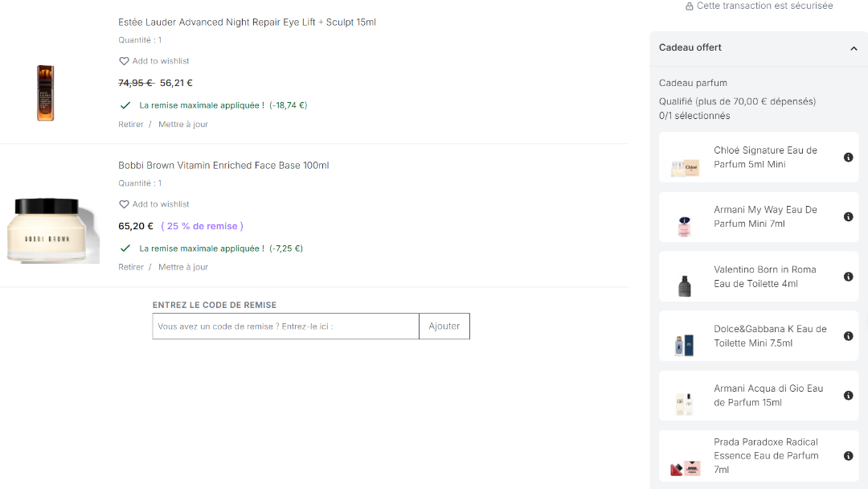Screen dimensions: 868x489
Task: Click the info icon for Prada Paradoxe Radical Essence
Action: (x=848, y=455)
